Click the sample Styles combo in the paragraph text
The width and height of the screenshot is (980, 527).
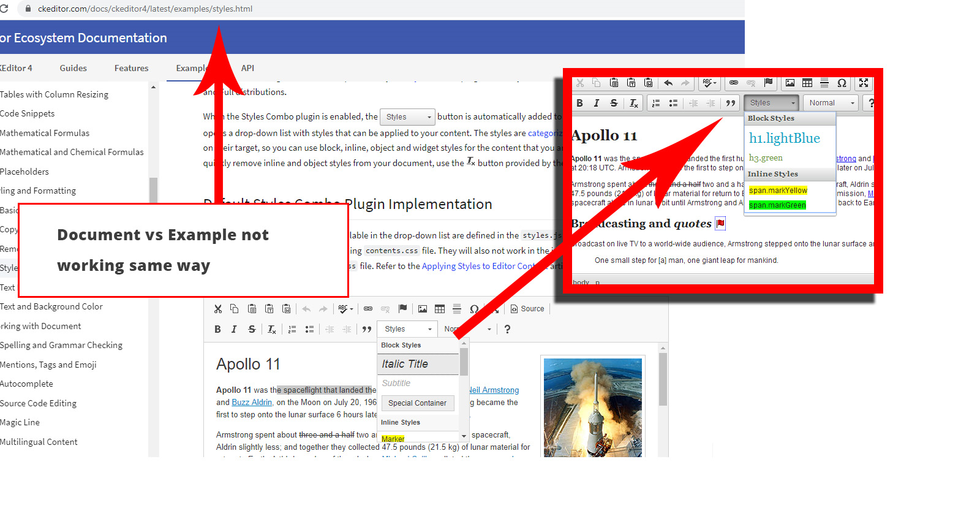click(x=407, y=117)
